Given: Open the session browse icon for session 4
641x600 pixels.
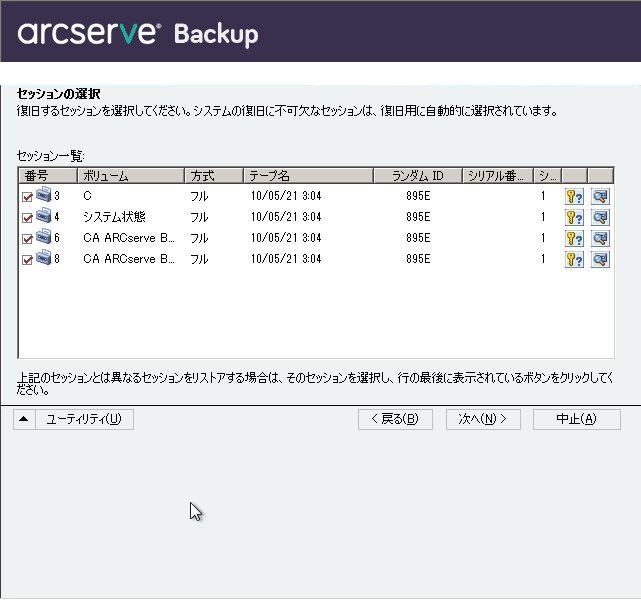Looking at the screenshot, I should click(600, 217).
